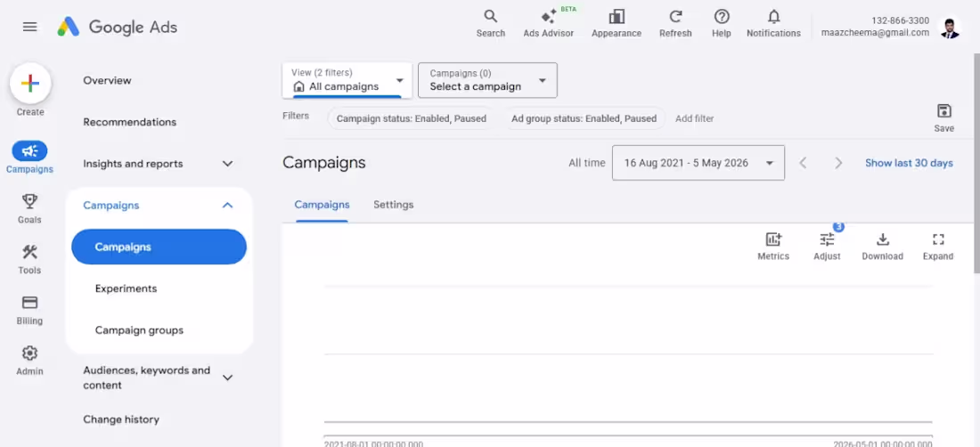Open the Appearance settings
The image size is (980, 447).
[x=617, y=24]
